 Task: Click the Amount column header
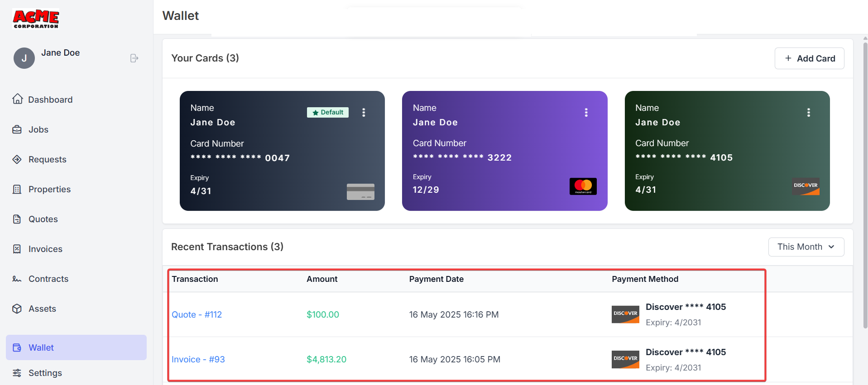tap(322, 279)
